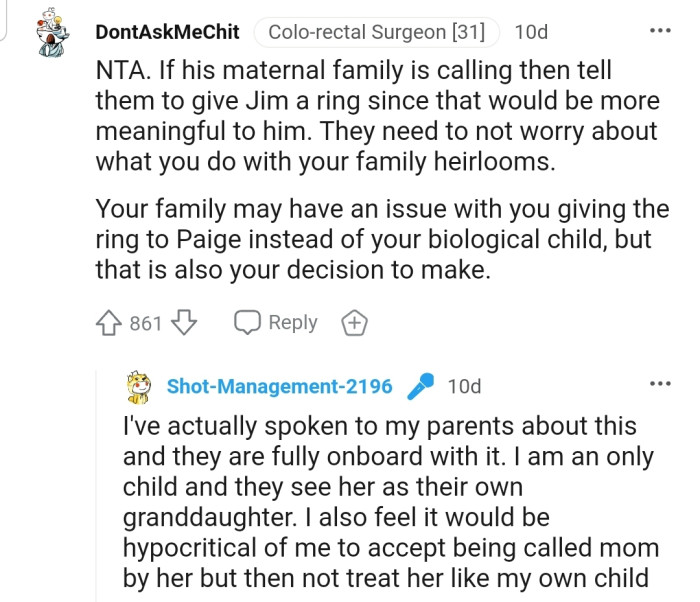The width and height of the screenshot is (700, 602).
Task: Open the three-dot menu on Shot-Management-2196's reply
Action: pos(660,384)
